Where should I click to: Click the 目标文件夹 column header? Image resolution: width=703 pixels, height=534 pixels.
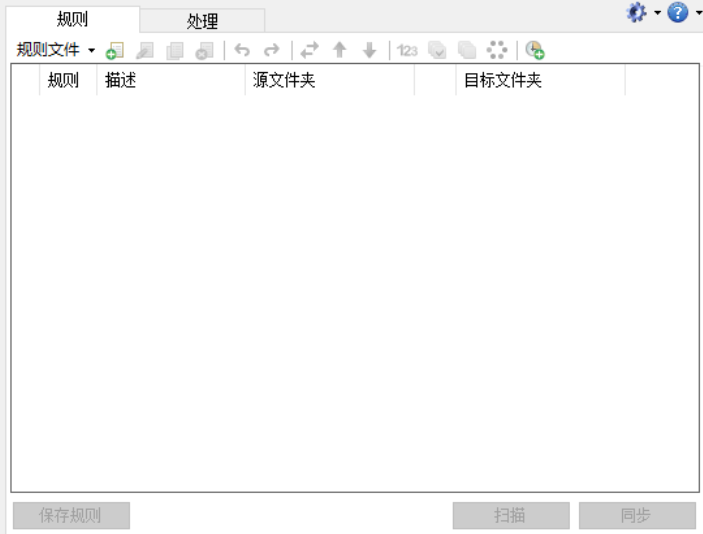tap(540, 80)
